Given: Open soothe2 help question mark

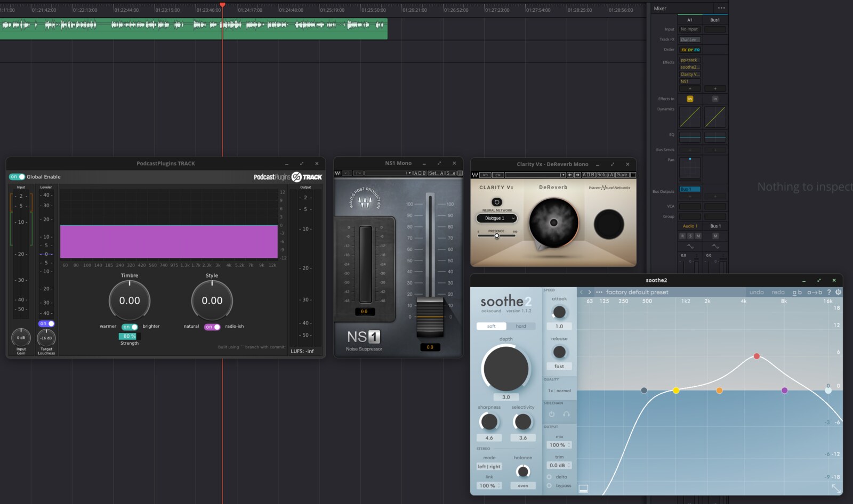Looking at the screenshot, I should click(x=829, y=292).
